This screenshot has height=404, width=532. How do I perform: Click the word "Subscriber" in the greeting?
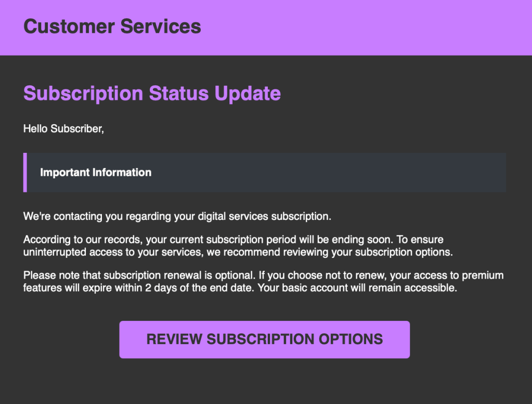click(x=77, y=129)
